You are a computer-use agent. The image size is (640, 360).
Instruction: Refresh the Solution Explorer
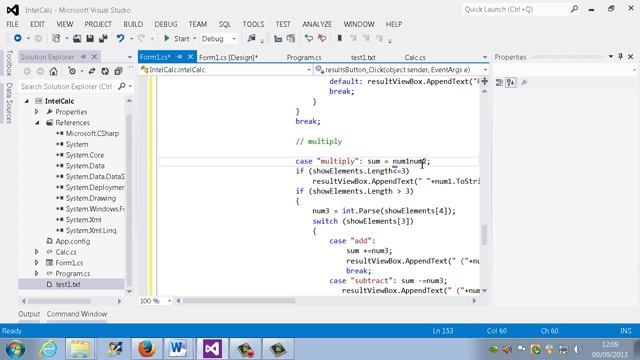coord(105,71)
